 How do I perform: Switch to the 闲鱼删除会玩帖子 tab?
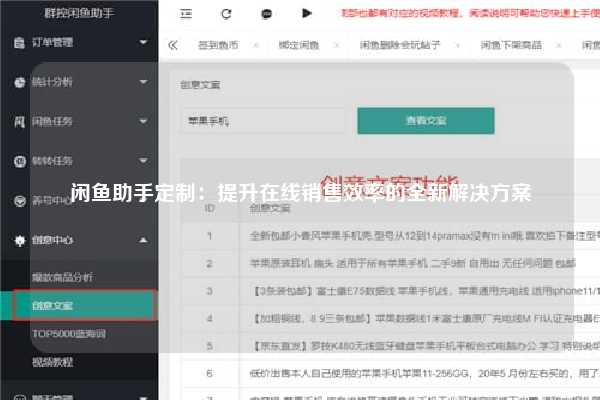(400, 45)
